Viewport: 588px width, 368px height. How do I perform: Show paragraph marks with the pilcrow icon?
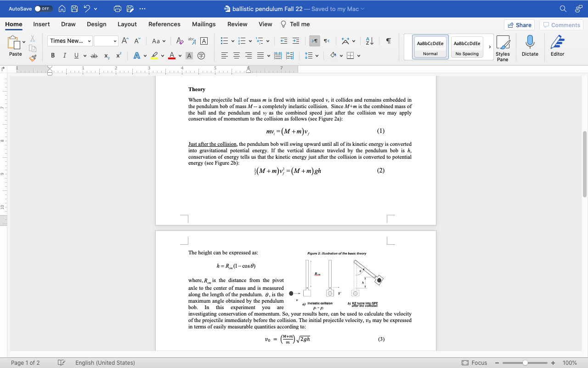(x=388, y=41)
